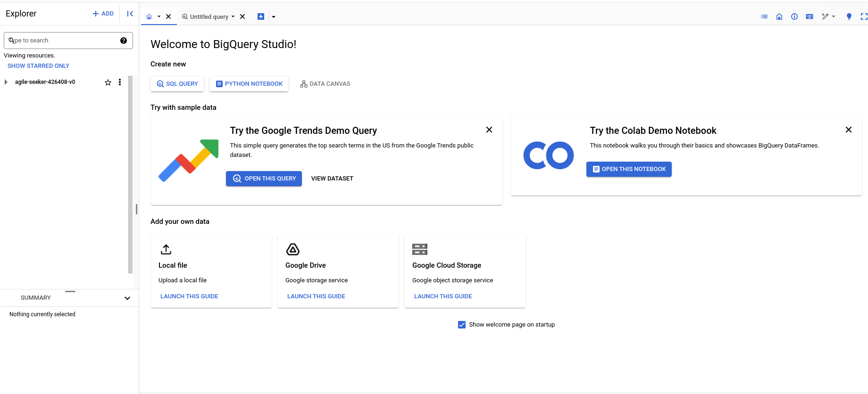This screenshot has width=868, height=394.
Task: Click the Google Trends arrow logo
Action: point(188,160)
